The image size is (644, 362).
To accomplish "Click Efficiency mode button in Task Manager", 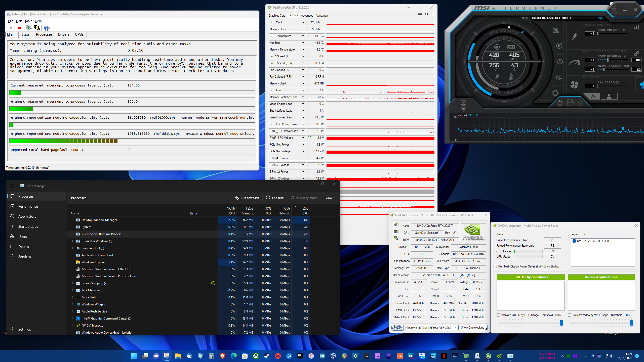I will (x=303, y=198).
